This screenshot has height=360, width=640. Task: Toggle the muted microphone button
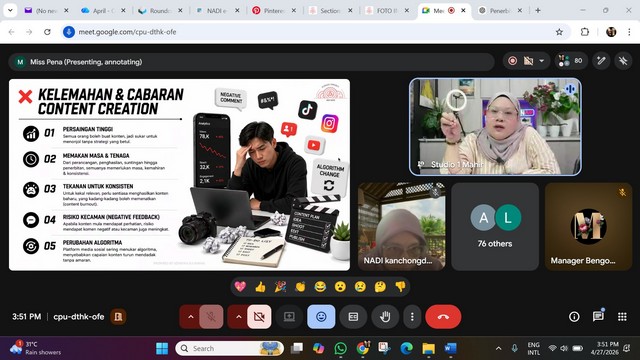pyautogui.click(x=211, y=317)
